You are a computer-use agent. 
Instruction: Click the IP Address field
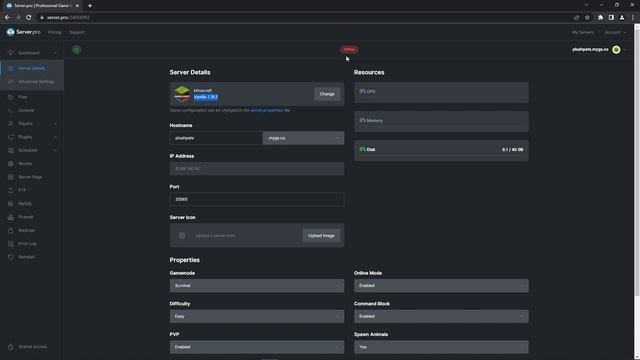click(x=257, y=169)
